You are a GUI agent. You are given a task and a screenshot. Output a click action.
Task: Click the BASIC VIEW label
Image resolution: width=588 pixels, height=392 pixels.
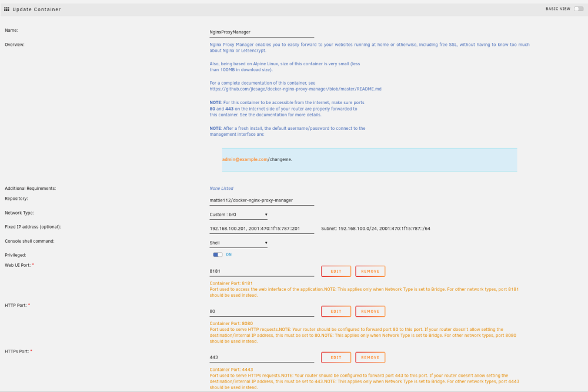pyautogui.click(x=558, y=9)
